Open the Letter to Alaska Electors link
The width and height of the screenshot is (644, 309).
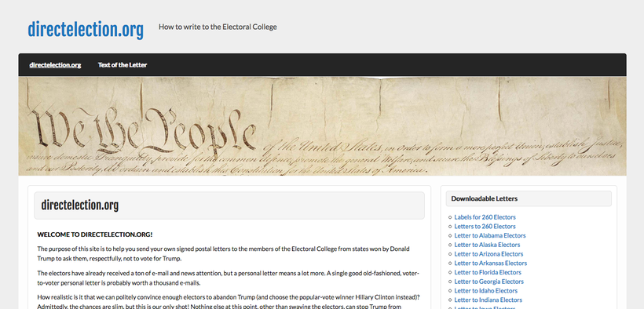tap(487, 245)
